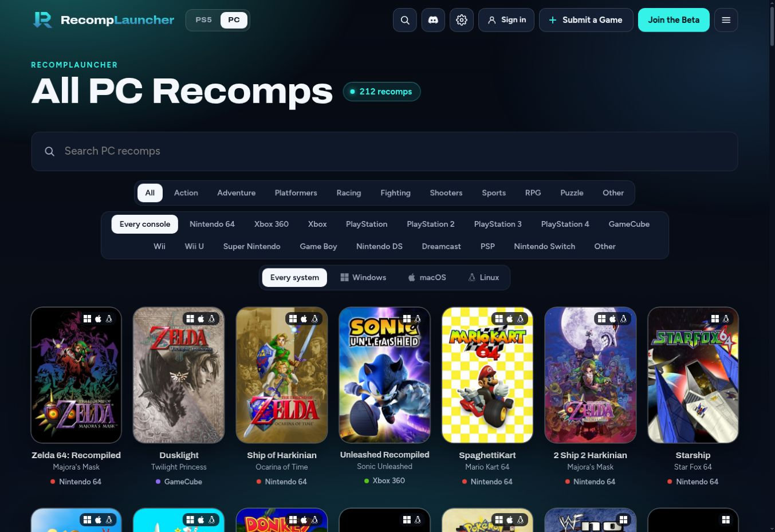
Task: Open Ship of Harkinian cover thumbnail
Action: click(282, 375)
